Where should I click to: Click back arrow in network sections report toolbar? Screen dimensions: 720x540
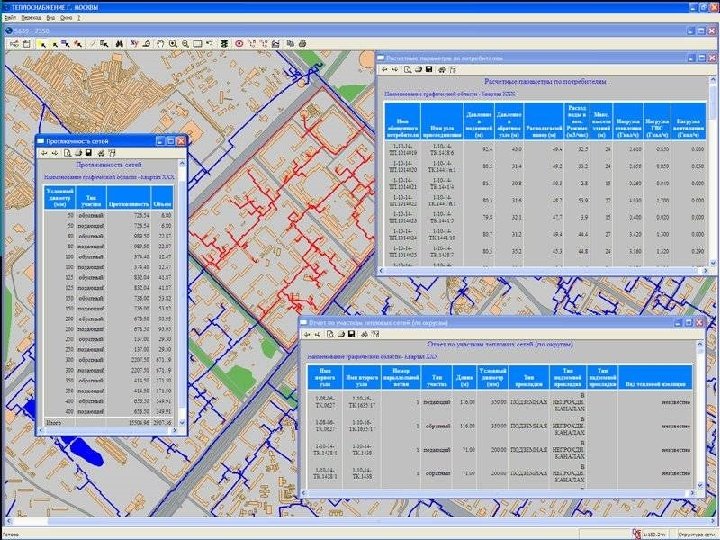307,334
